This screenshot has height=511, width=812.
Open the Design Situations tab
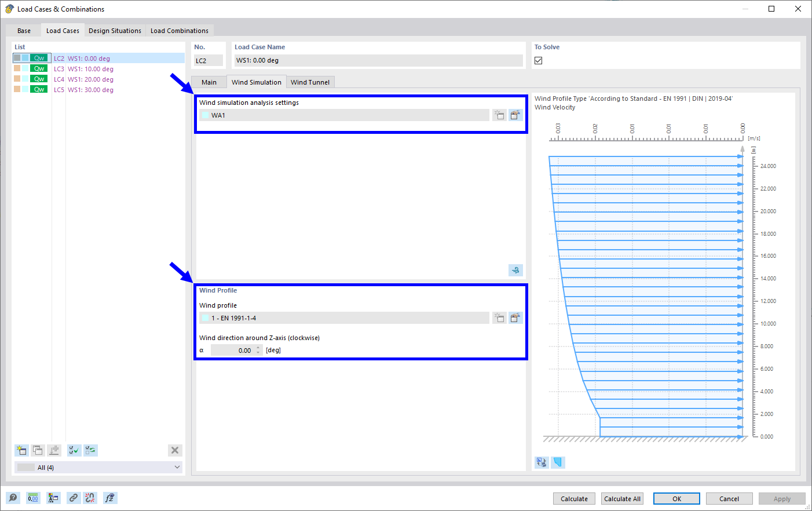[115, 30]
